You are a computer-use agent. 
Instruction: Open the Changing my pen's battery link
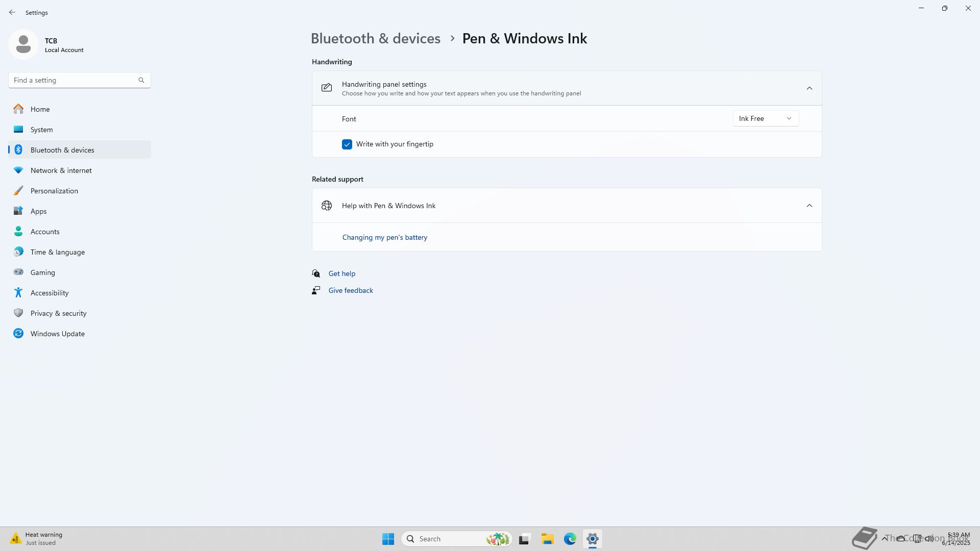coord(384,237)
